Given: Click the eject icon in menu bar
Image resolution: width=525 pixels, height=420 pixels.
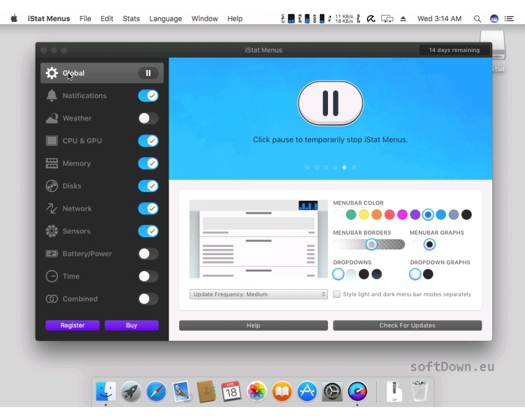Looking at the screenshot, I should [x=403, y=19].
